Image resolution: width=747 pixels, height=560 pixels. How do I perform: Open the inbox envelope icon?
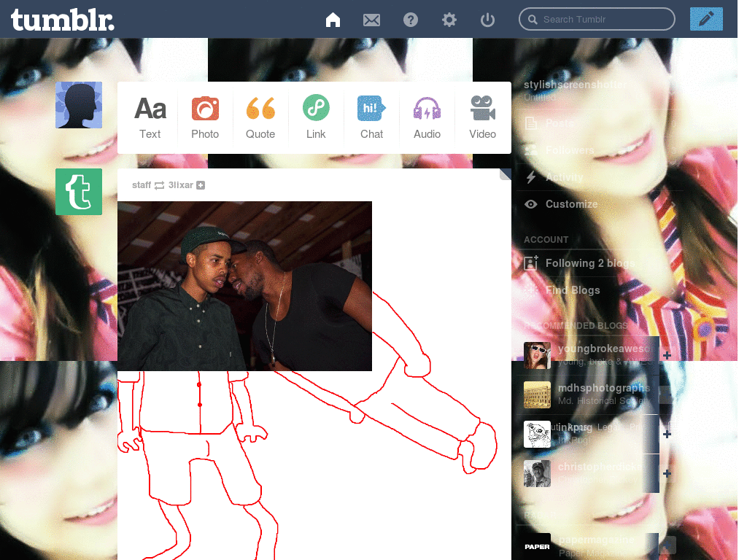pyautogui.click(x=371, y=20)
